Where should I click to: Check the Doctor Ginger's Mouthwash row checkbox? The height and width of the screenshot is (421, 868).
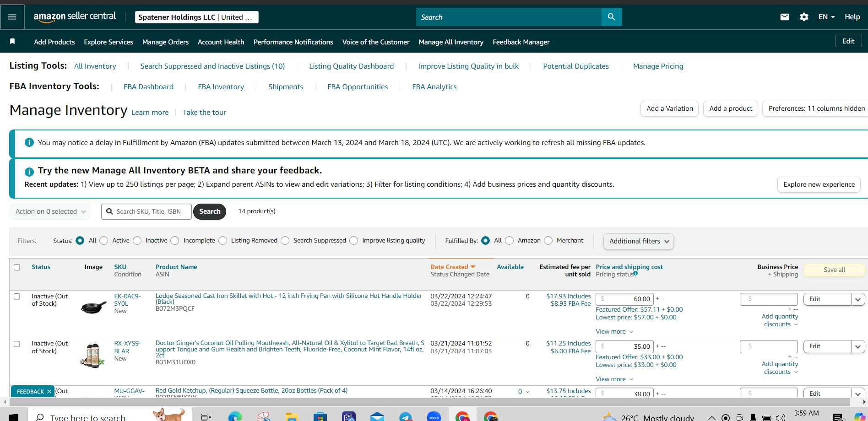(x=17, y=344)
